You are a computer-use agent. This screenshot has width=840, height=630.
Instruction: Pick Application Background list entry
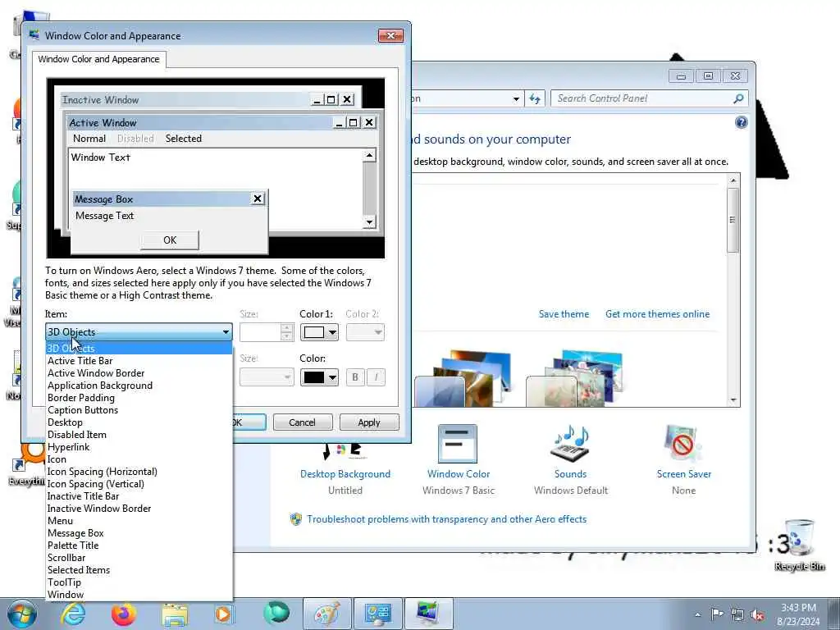tap(139, 386)
